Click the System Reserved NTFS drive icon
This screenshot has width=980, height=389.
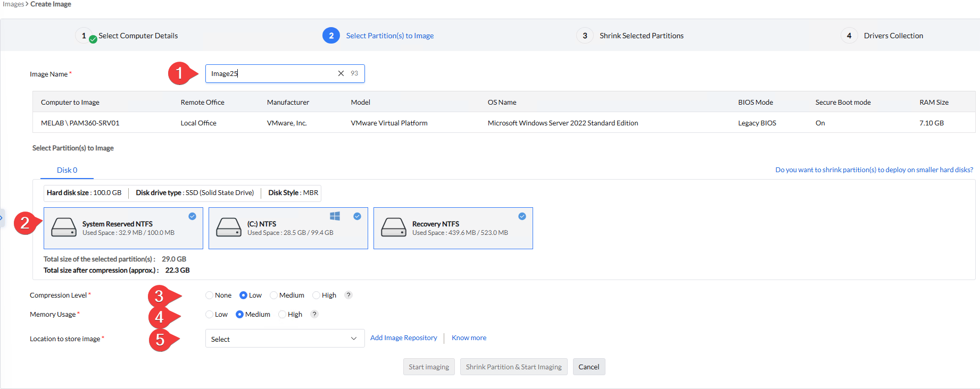click(x=64, y=227)
